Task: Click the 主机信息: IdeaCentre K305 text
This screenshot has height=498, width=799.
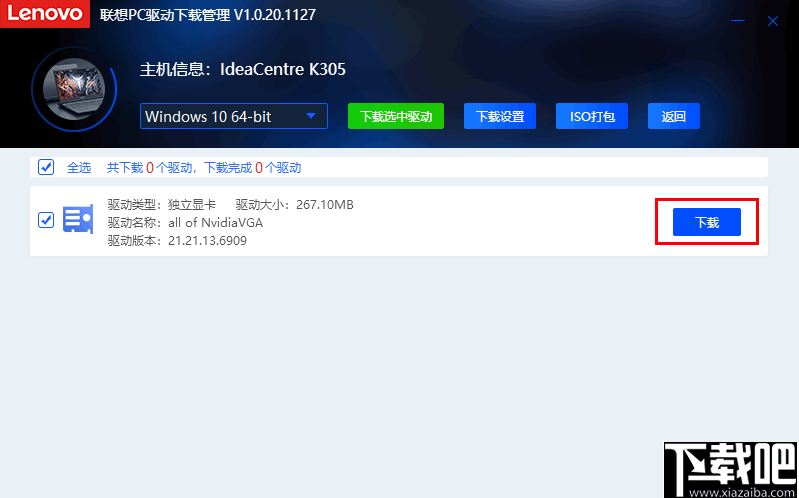Action: pyautogui.click(x=243, y=70)
